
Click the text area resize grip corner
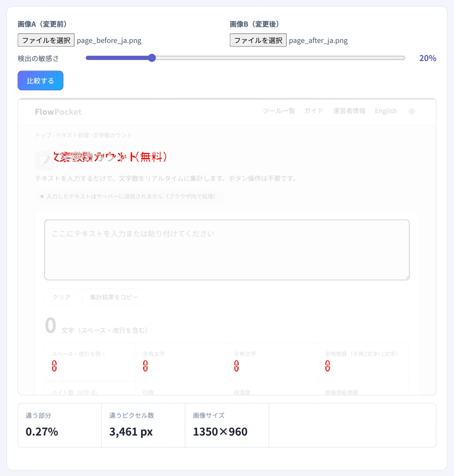tap(407, 277)
